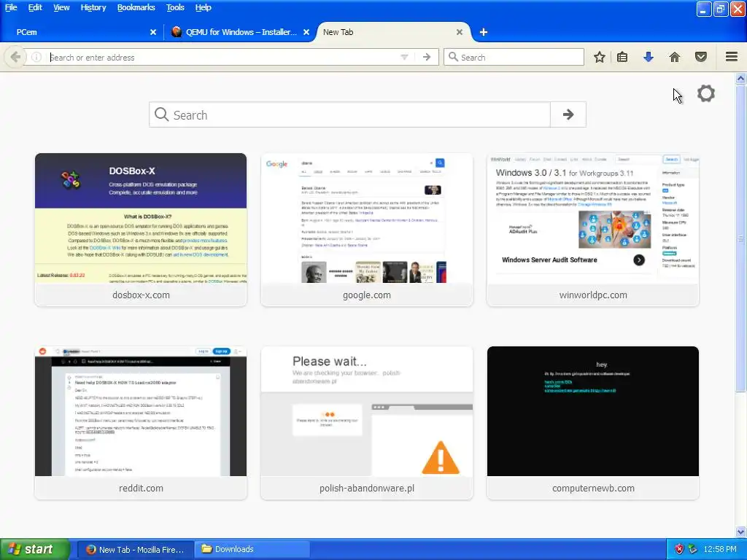Bookmark this page with the star icon
747x560 pixels.
coord(600,57)
